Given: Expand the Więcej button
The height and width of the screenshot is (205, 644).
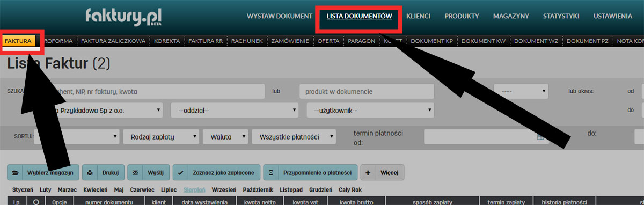Looking at the screenshot, I should pos(382,173).
